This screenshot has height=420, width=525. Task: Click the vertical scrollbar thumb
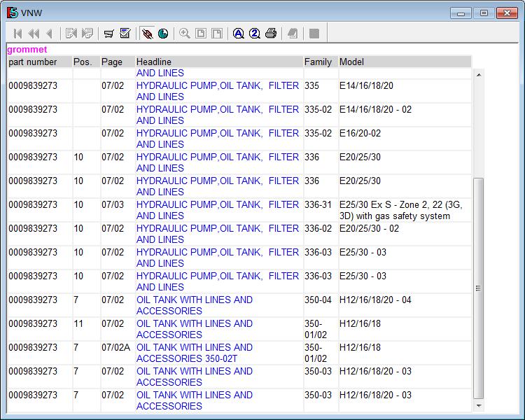[x=479, y=288]
